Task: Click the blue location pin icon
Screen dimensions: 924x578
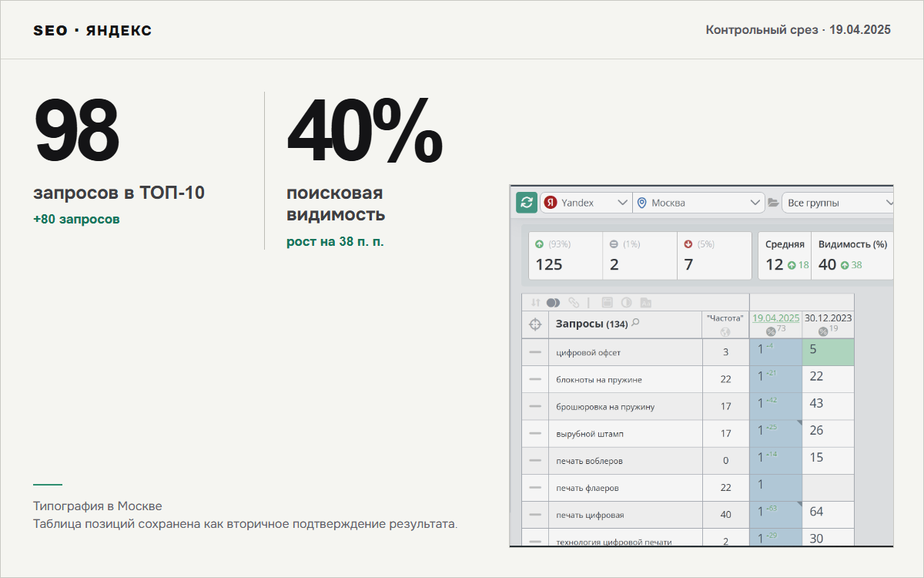Action: coord(642,203)
